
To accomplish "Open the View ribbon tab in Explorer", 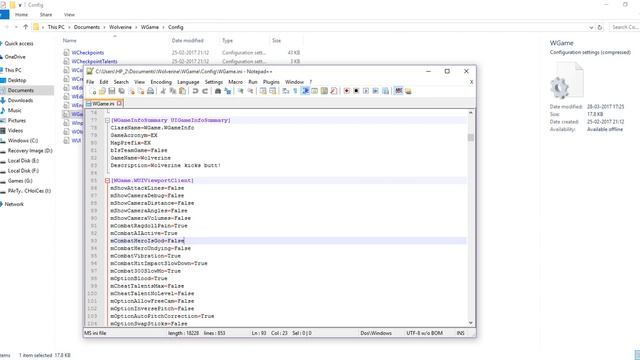I will (69, 15).
